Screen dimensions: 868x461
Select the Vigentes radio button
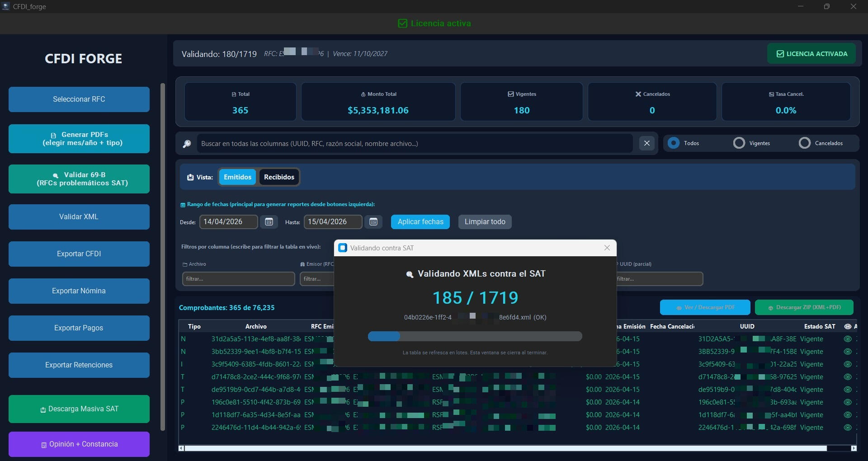739,143
